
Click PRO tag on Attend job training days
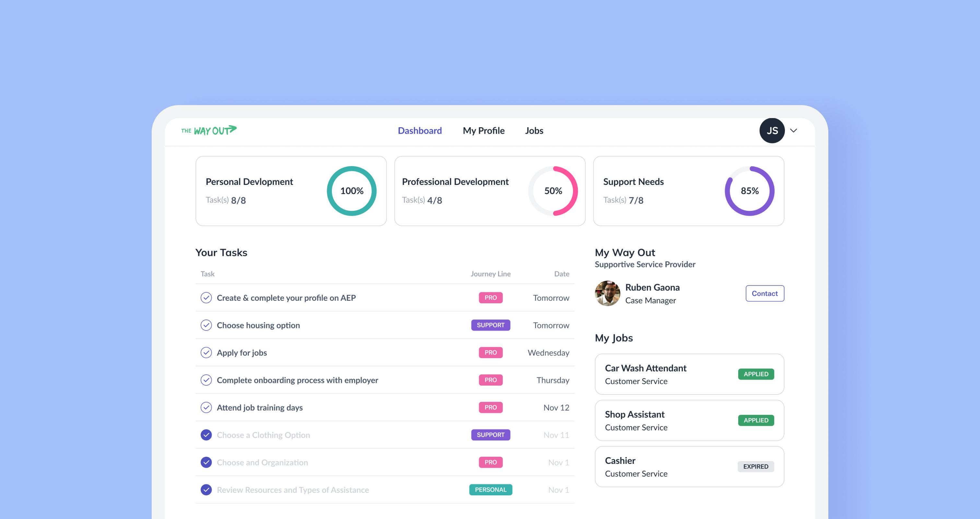pyautogui.click(x=490, y=407)
